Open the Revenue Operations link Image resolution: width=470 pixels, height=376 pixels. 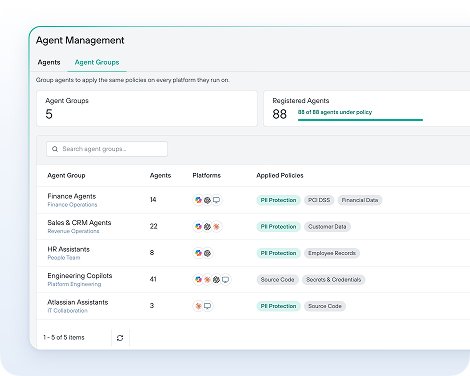coord(73,231)
